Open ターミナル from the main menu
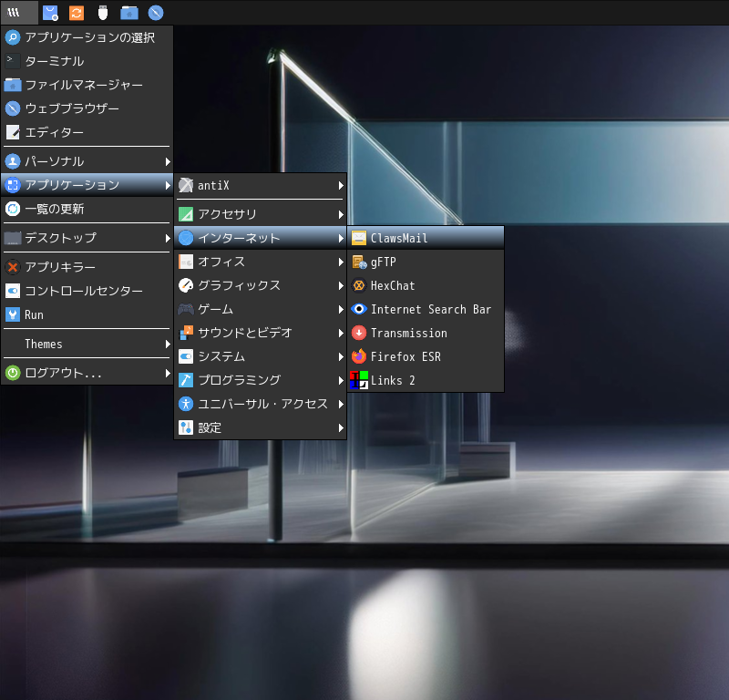 [x=55, y=61]
